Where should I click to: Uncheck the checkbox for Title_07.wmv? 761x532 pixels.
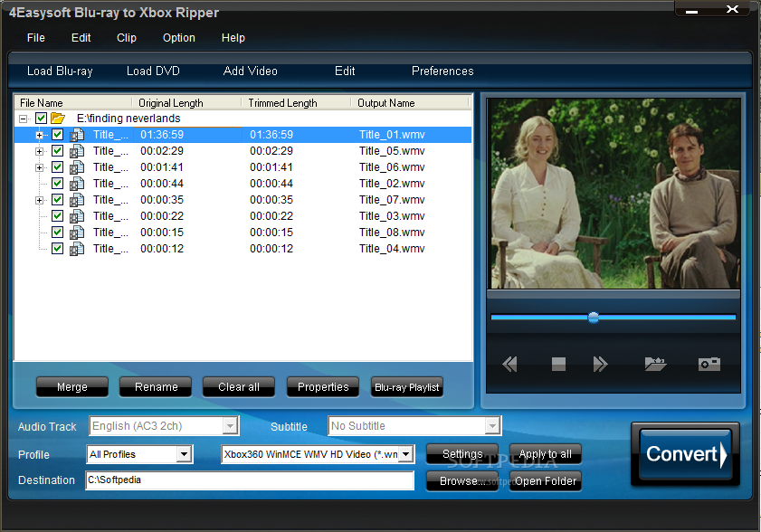point(57,199)
